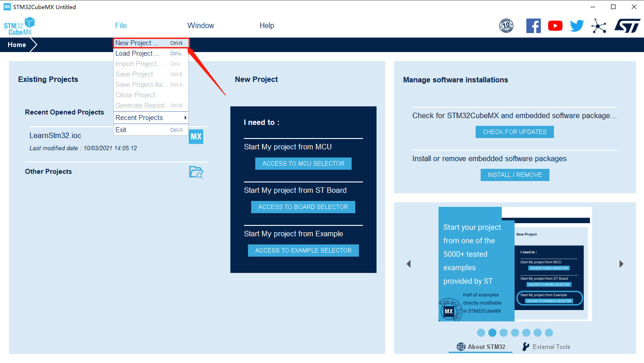Expand Recent Projects submenu
Screen dimensions: 644x363
coord(151,118)
